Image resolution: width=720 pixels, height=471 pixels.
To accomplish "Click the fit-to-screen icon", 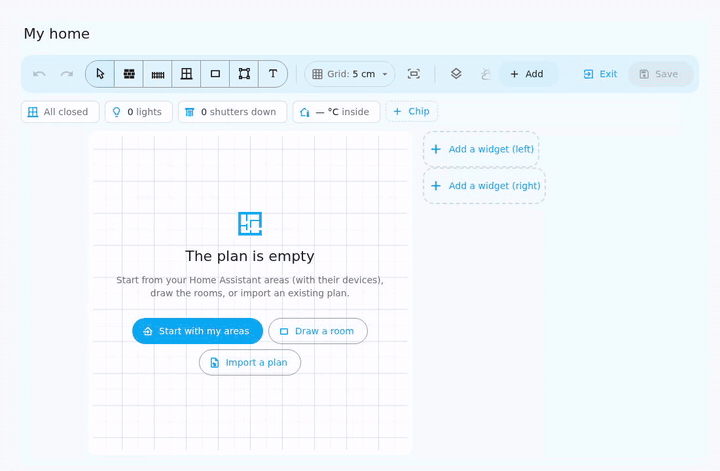I will [x=414, y=74].
